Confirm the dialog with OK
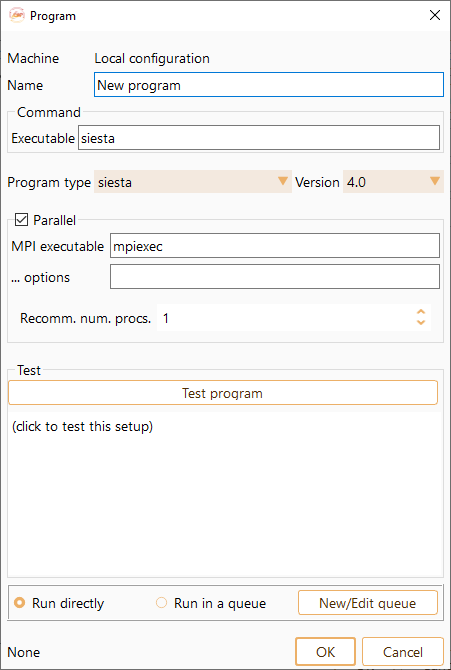 click(325, 652)
